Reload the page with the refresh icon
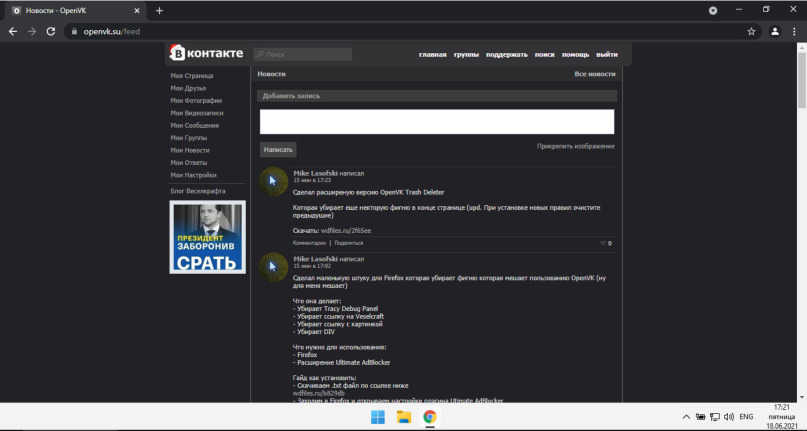The image size is (807, 431). coord(50,31)
